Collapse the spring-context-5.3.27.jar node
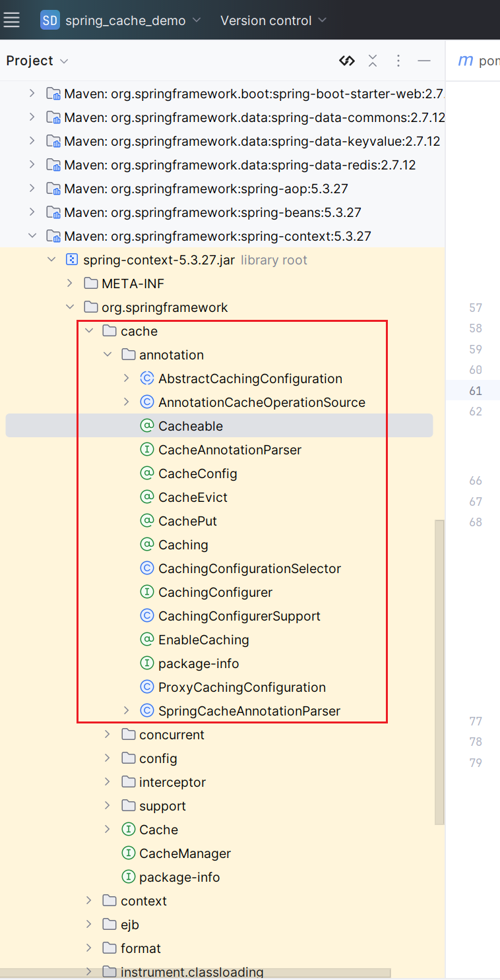Screen dimensions: 500x980 pyautogui.click(x=51, y=260)
